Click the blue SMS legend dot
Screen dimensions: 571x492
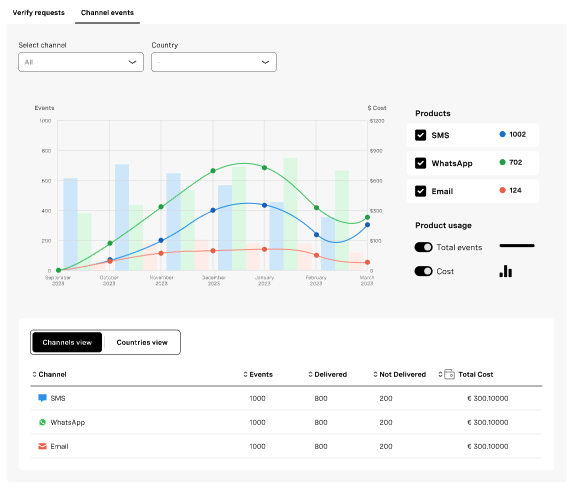503,134
